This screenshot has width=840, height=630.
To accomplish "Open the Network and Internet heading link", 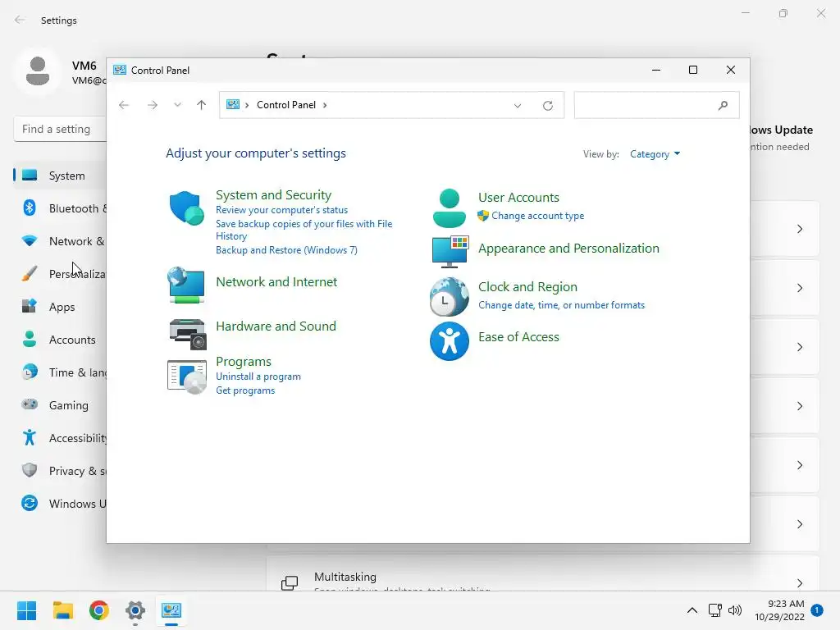I will (276, 282).
